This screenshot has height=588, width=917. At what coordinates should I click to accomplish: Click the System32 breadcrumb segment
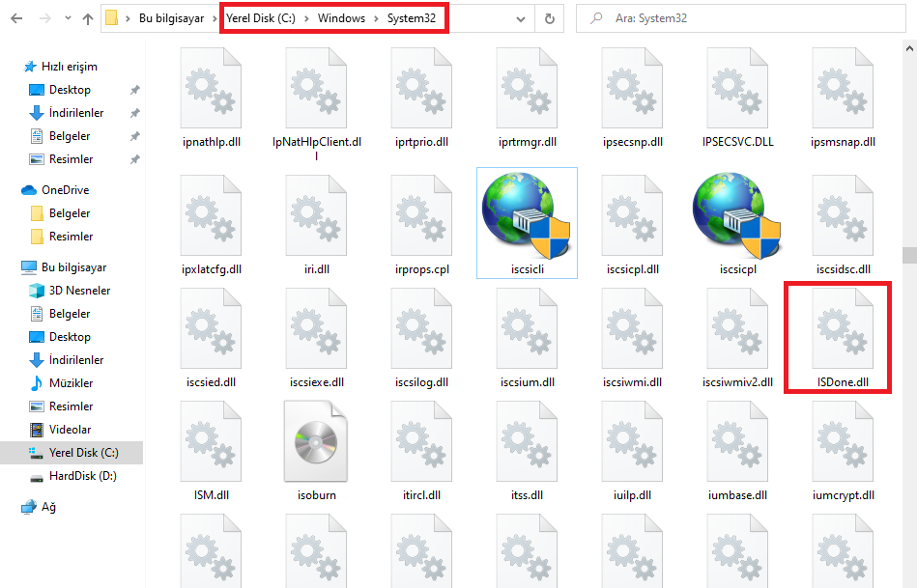[x=411, y=18]
